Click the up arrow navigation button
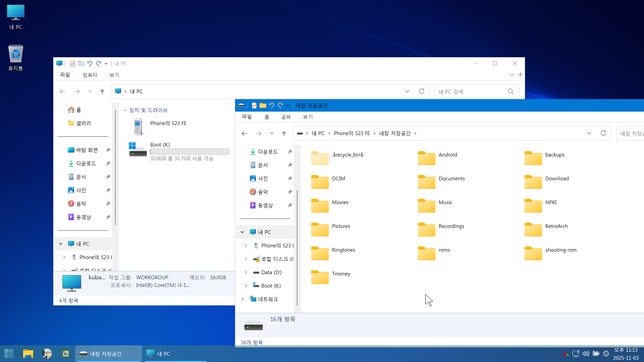 (x=284, y=133)
